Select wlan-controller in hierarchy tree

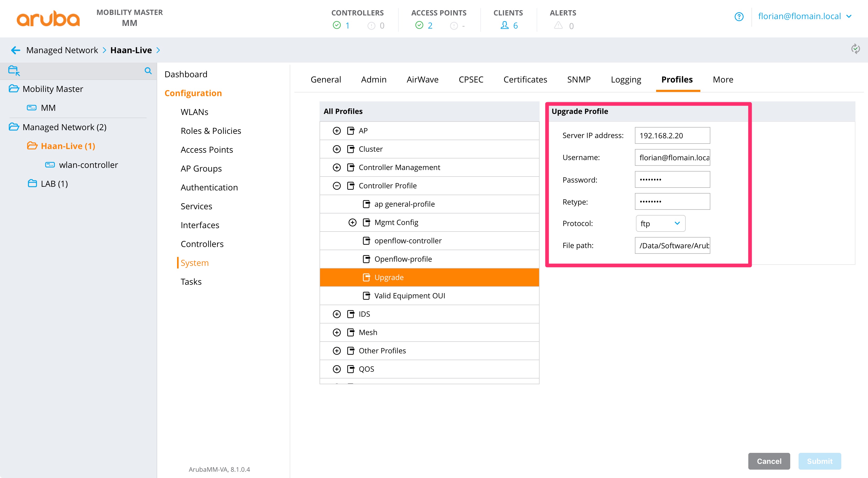pyautogui.click(x=88, y=165)
